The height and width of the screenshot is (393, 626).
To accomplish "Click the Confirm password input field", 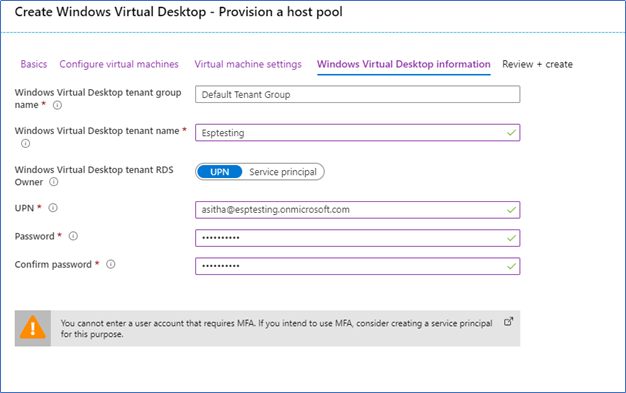I will [358, 266].
